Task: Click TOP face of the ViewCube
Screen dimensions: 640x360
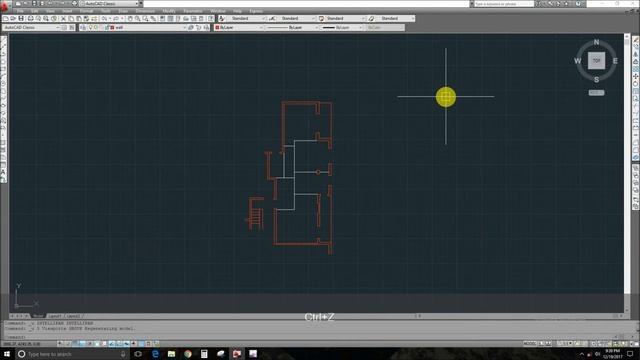Action: click(x=596, y=60)
